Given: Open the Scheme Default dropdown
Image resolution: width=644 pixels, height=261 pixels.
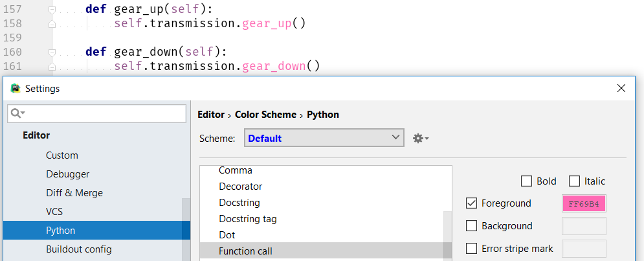Looking at the screenshot, I should 324,138.
